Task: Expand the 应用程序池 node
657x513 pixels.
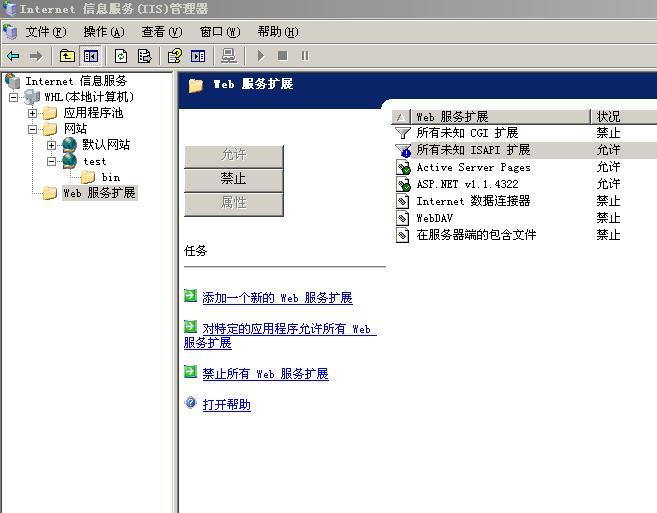Action: click(x=32, y=113)
